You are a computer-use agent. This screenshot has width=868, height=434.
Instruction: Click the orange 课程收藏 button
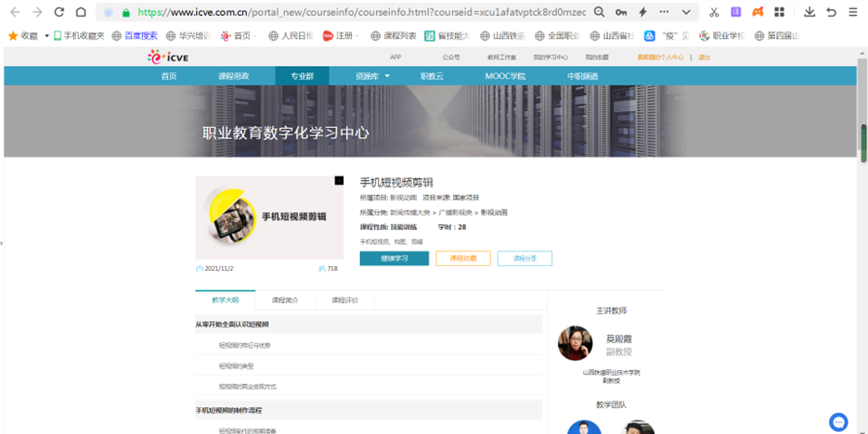[463, 258]
